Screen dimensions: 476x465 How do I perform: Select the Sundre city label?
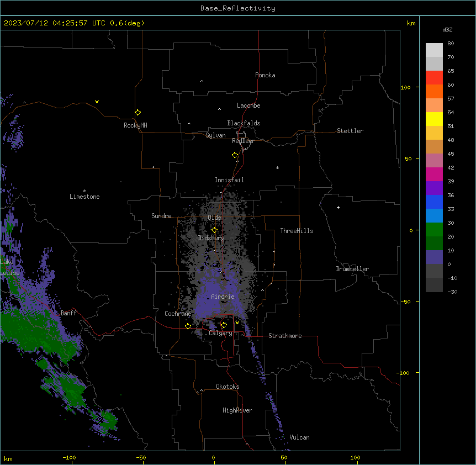pyautogui.click(x=161, y=216)
